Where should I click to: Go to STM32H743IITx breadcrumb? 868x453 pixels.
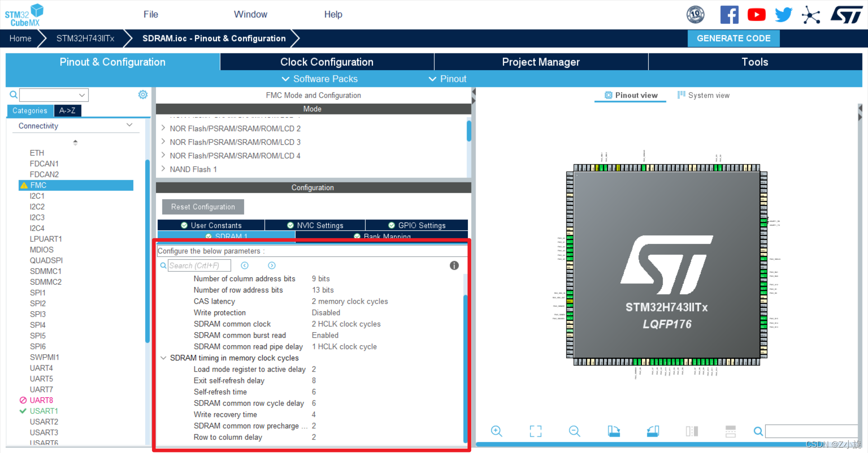coord(85,38)
